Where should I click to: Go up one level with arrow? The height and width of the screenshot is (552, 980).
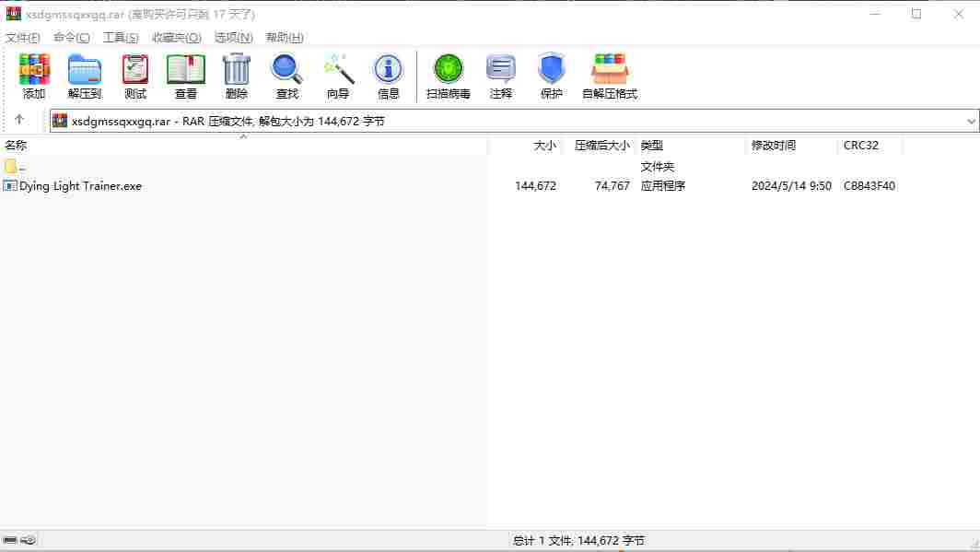[18, 120]
